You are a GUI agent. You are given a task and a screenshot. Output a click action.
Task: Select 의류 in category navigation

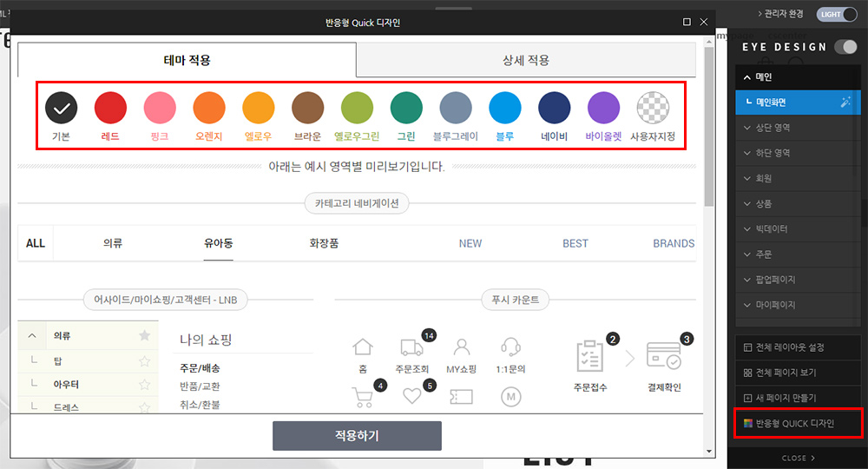(x=113, y=243)
